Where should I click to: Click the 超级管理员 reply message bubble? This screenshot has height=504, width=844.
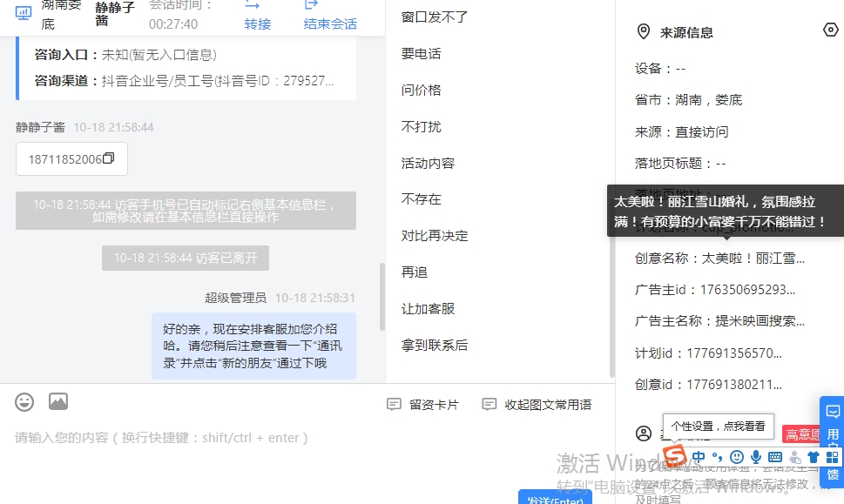pyautogui.click(x=253, y=346)
